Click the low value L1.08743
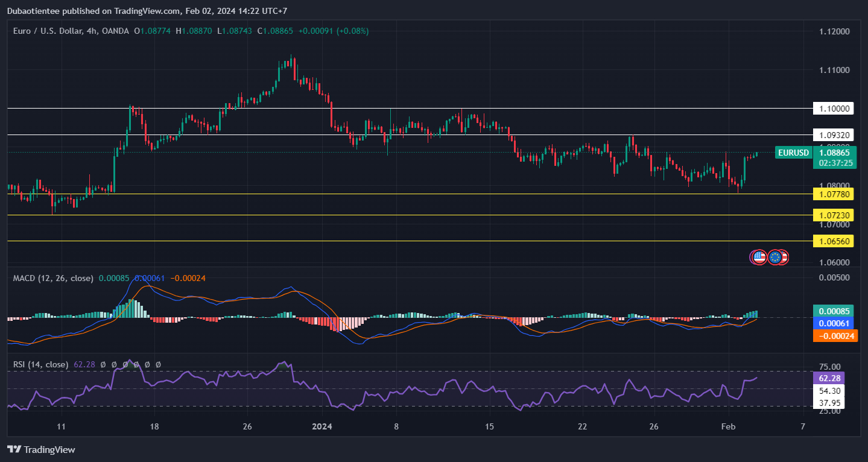868x462 pixels. click(x=235, y=31)
